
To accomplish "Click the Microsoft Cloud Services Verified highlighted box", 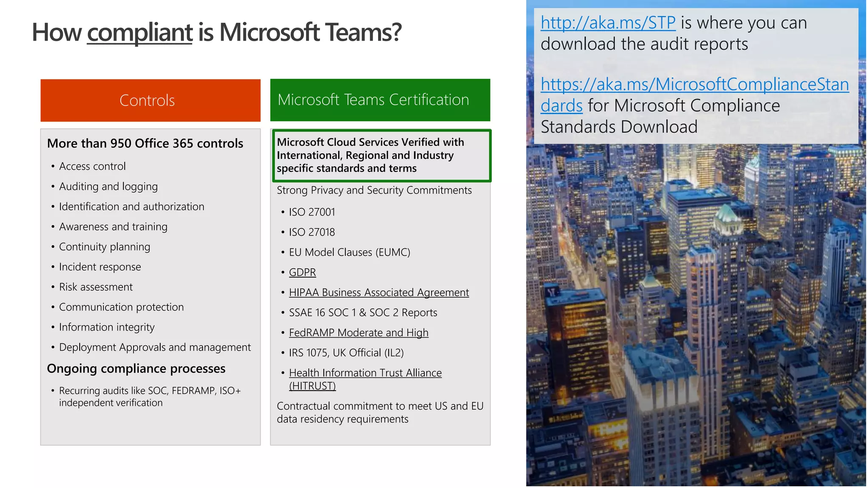I will [x=381, y=155].
